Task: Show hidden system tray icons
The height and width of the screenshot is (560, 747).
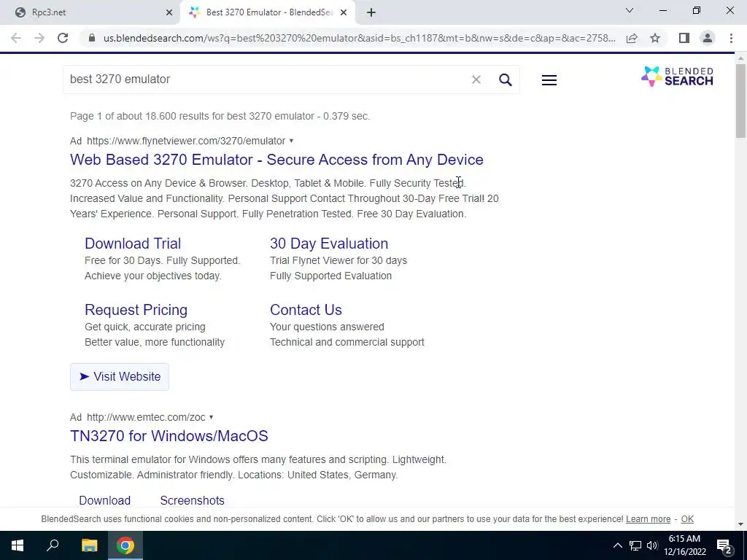Action: (x=617, y=545)
